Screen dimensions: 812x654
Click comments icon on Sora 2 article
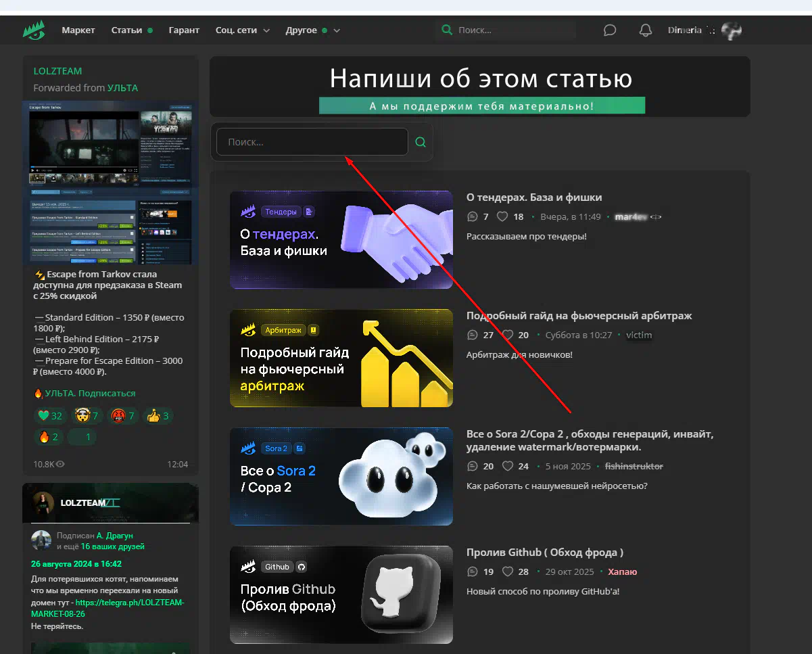pos(473,467)
